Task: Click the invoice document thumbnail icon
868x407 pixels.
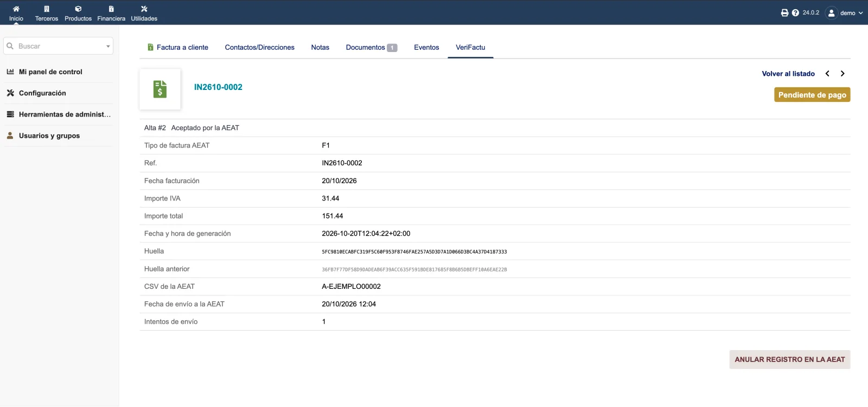Action: tap(160, 89)
